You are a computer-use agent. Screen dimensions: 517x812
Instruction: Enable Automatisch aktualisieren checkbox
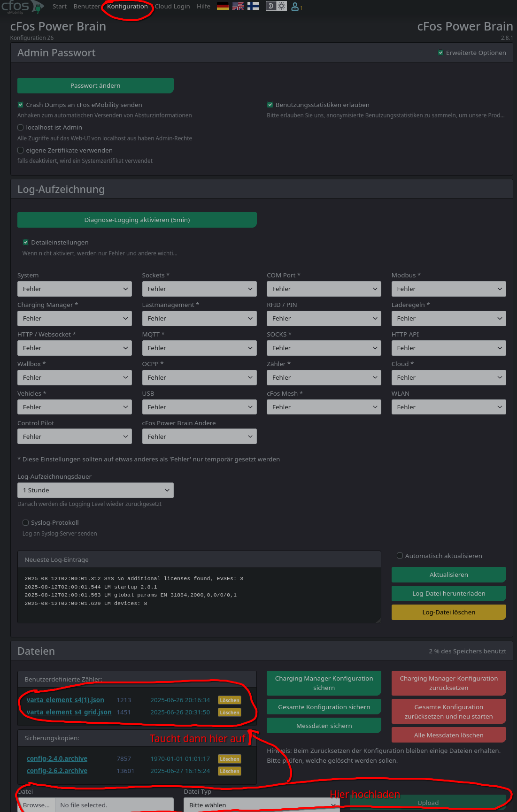coord(400,556)
